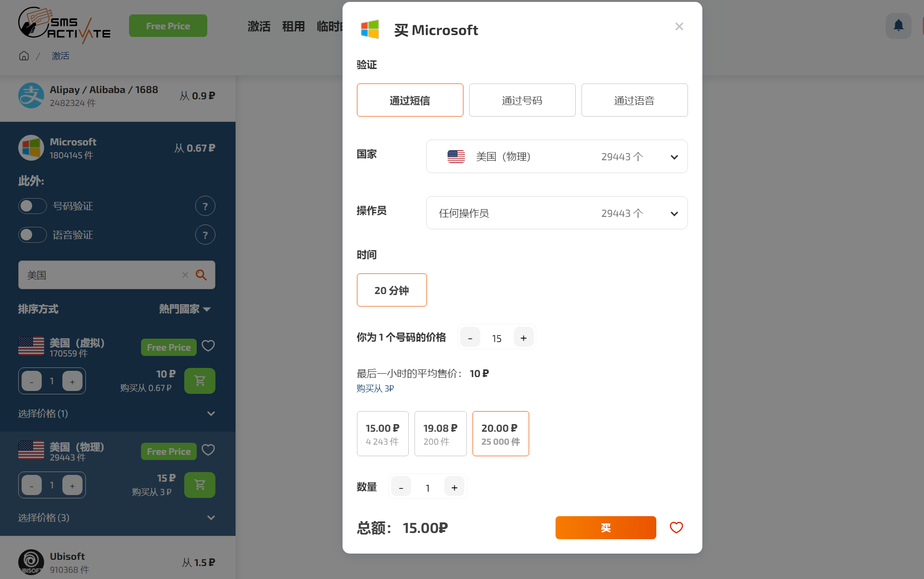Click the 数量 value field in dialog
Screen dimensions: 924x579
pyautogui.click(x=428, y=488)
